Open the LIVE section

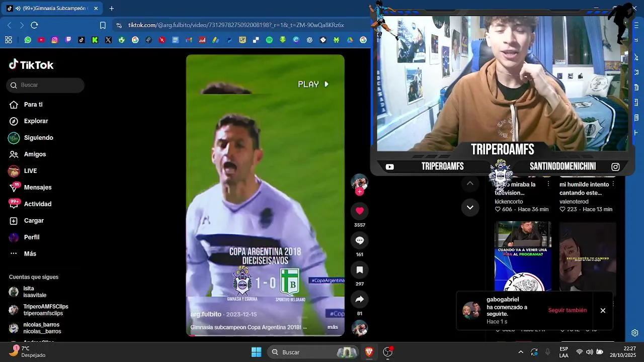pos(30,171)
